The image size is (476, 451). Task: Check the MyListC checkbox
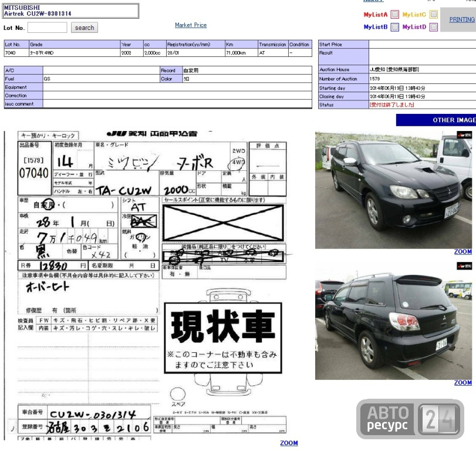[434, 14]
